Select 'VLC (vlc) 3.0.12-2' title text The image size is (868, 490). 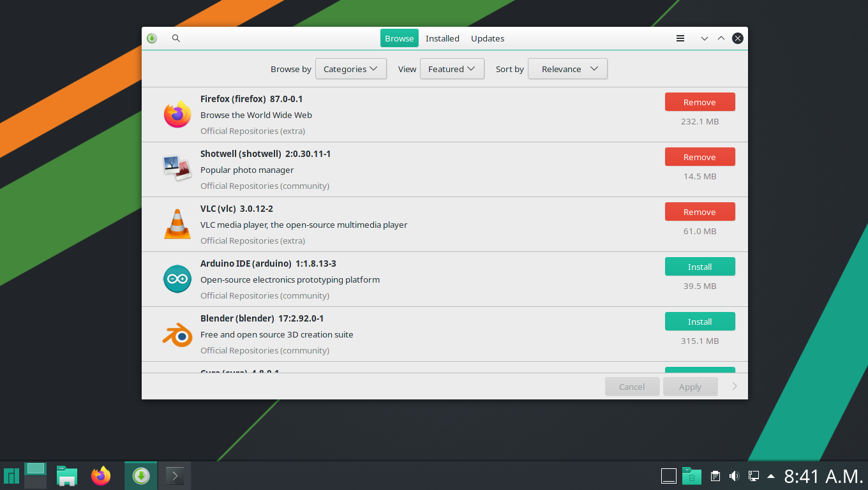pyautogui.click(x=237, y=209)
